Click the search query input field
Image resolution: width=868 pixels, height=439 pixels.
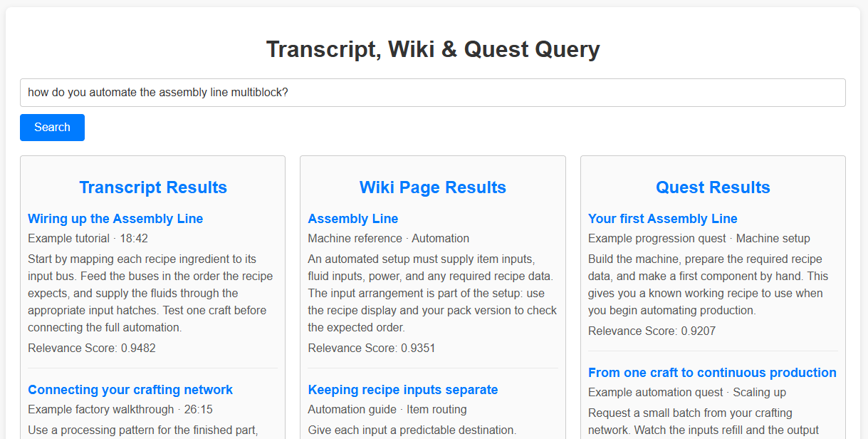[432, 93]
